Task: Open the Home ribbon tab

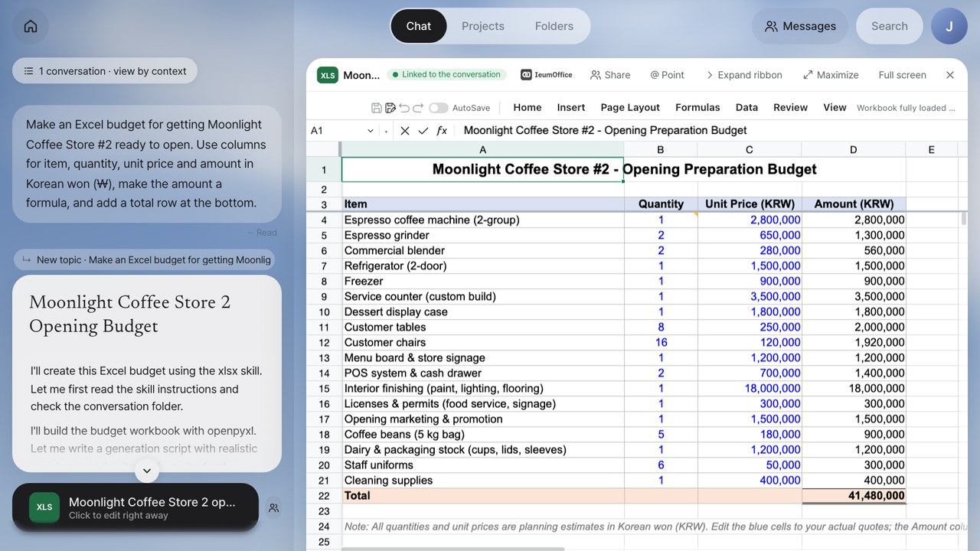Action: point(527,108)
